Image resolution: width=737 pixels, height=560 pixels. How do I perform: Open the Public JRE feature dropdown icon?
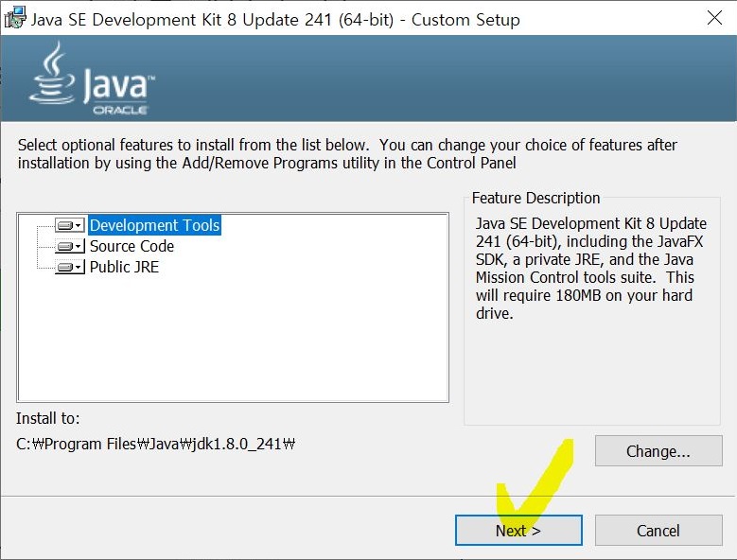point(70,267)
